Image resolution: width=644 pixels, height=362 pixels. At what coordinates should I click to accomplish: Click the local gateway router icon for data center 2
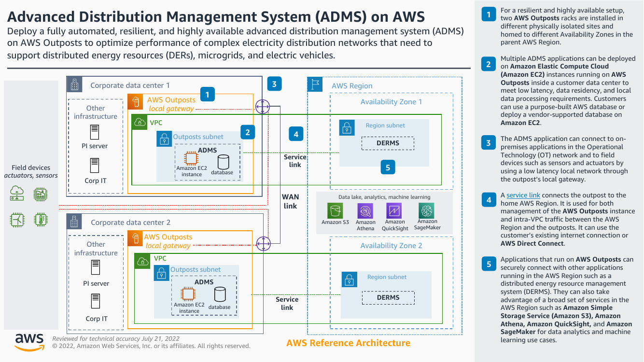(263, 244)
